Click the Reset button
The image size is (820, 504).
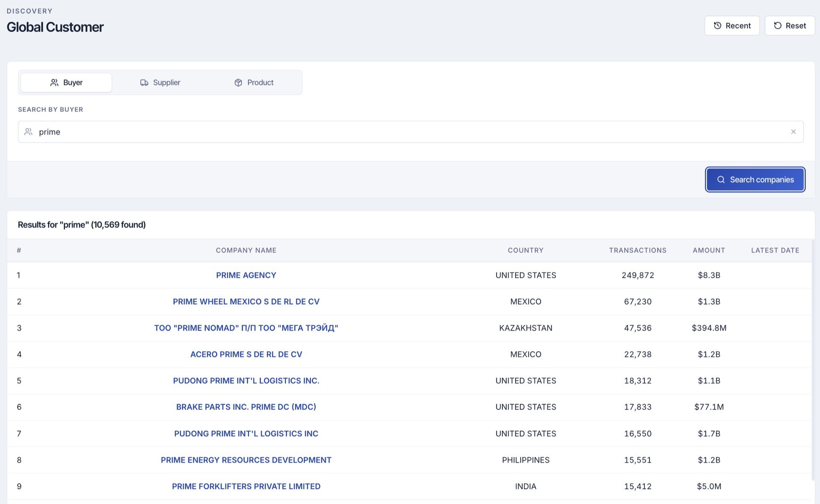tap(790, 26)
